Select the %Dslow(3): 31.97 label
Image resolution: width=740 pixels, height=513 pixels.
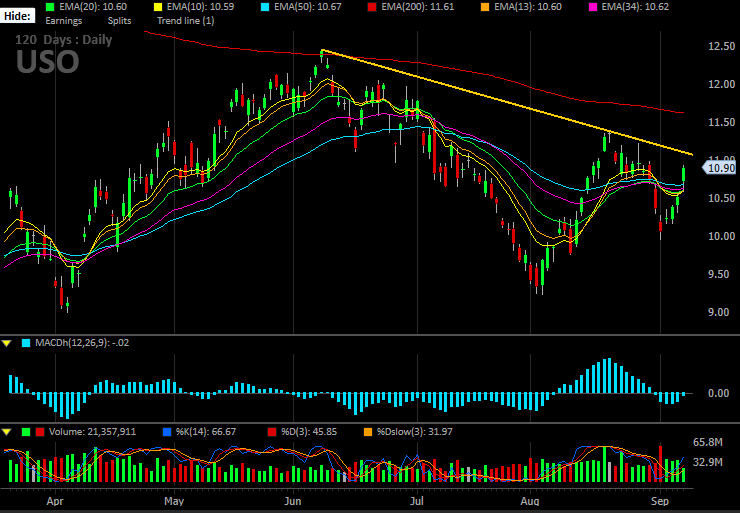415,432
